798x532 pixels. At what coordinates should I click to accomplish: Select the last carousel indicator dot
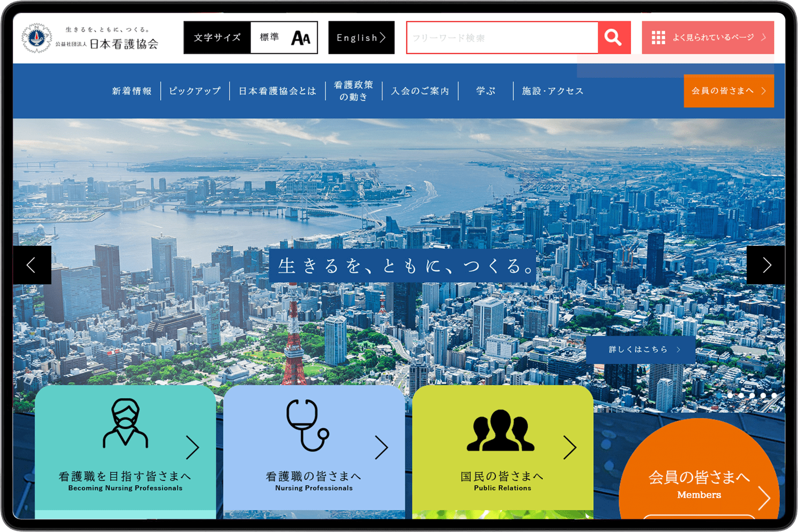[774, 396]
